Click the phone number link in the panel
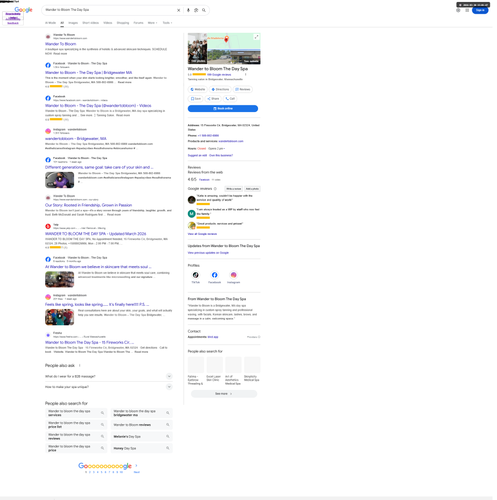Image resolution: width=497 pixels, height=500 pixels. click(x=208, y=136)
